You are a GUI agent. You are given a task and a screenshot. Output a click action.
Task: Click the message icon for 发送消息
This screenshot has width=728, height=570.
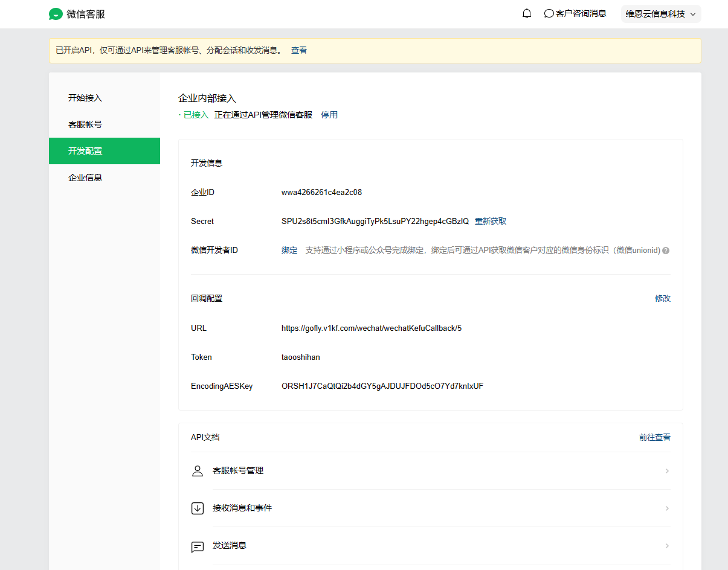point(198,546)
